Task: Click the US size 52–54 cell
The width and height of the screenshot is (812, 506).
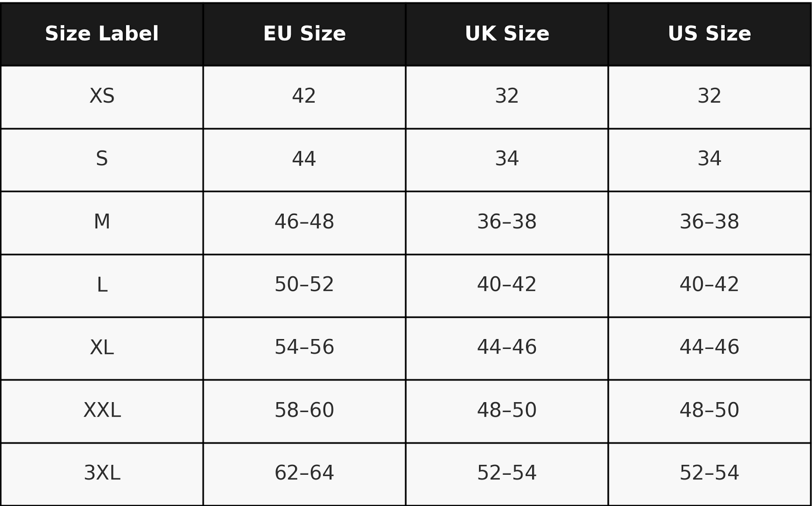Action: (709, 474)
